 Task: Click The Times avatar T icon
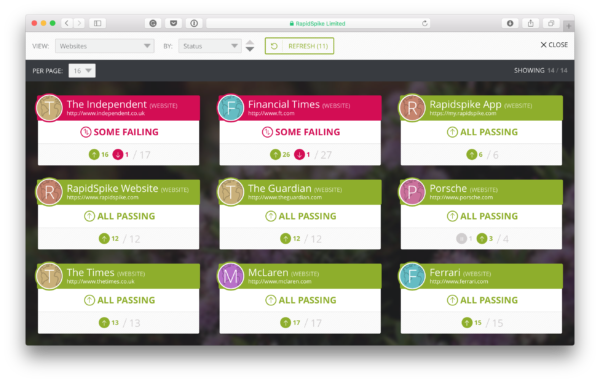[x=49, y=276]
